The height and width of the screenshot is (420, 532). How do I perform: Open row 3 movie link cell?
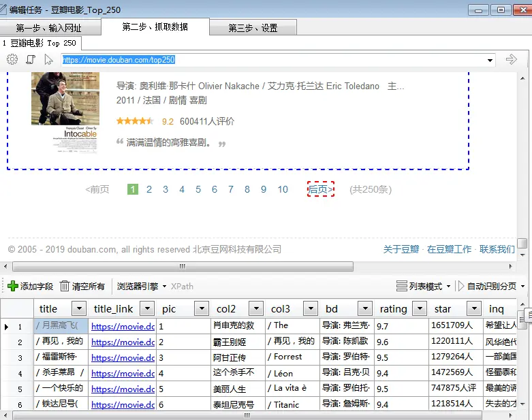[x=123, y=357]
